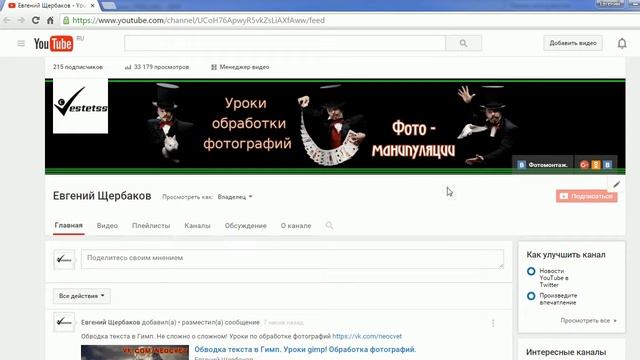The width and height of the screenshot is (640, 360).
Task: Open О канале tab
Action: [296, 226]
